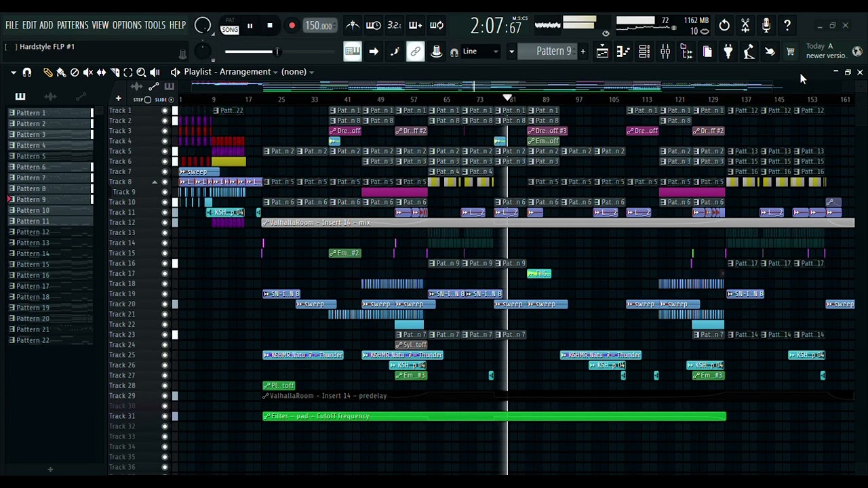Open the browser/plugin picker tree icon
The height and width of the screenshot is (488, 868).
(686, 52)
